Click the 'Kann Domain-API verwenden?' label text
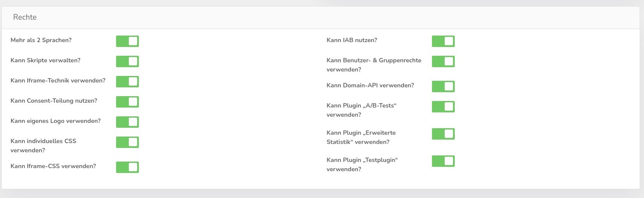 coord(370,85)
